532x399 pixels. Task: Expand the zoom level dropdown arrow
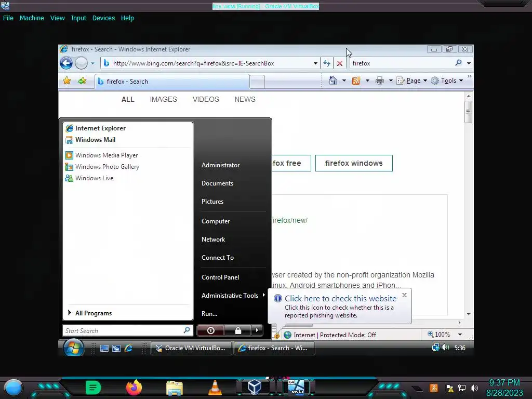[460, 335]
